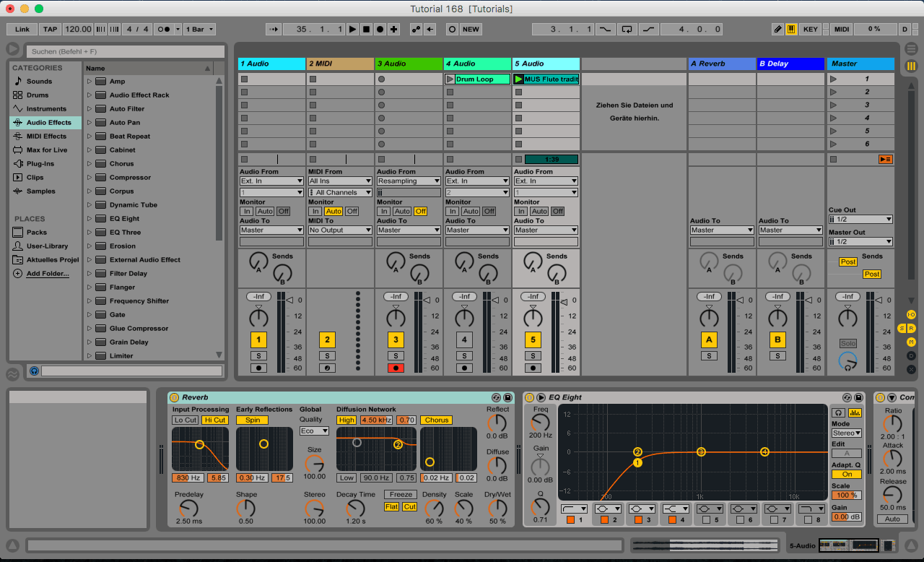Click the Play button in transport bar
Screen dimensions: 924x562
pyautogui.click(x=352, y=30)
